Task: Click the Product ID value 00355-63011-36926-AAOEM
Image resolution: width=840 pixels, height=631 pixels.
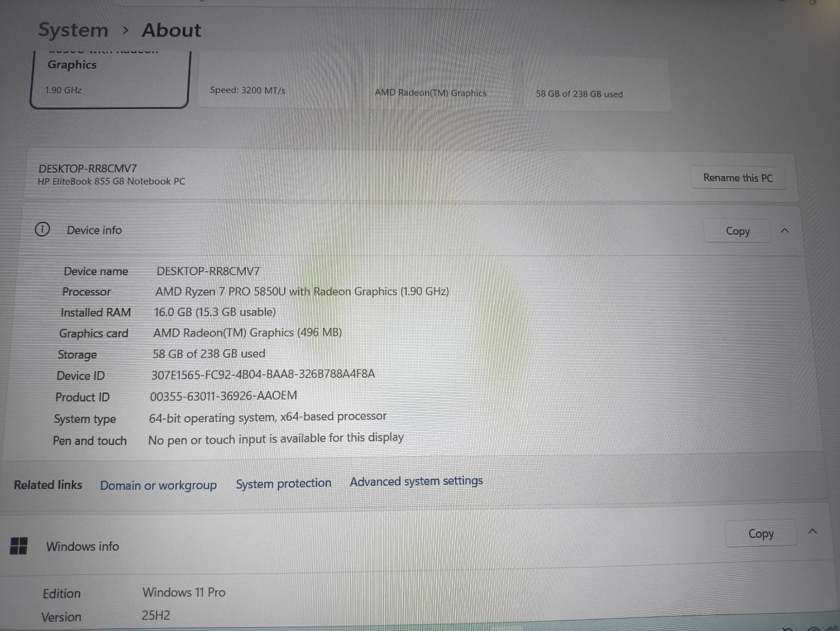Action: [223, 396]
